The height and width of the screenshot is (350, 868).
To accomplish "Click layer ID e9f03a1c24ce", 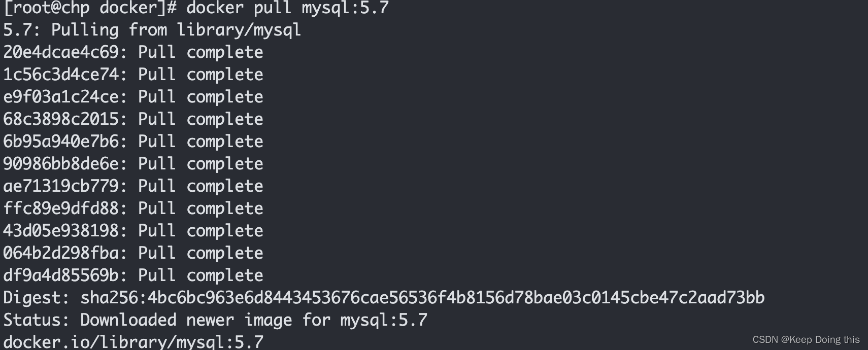I will [x=61, y=97].
